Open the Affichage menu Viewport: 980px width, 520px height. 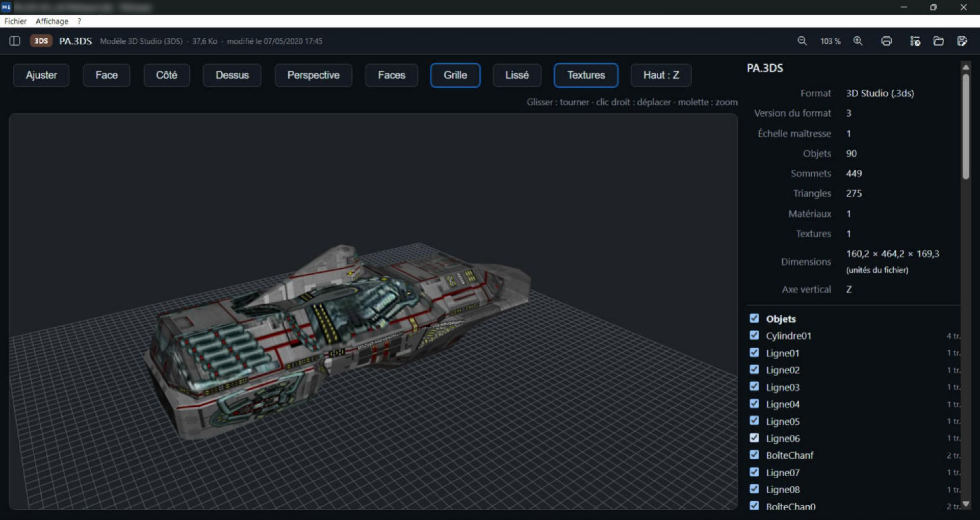coord(51,21)
